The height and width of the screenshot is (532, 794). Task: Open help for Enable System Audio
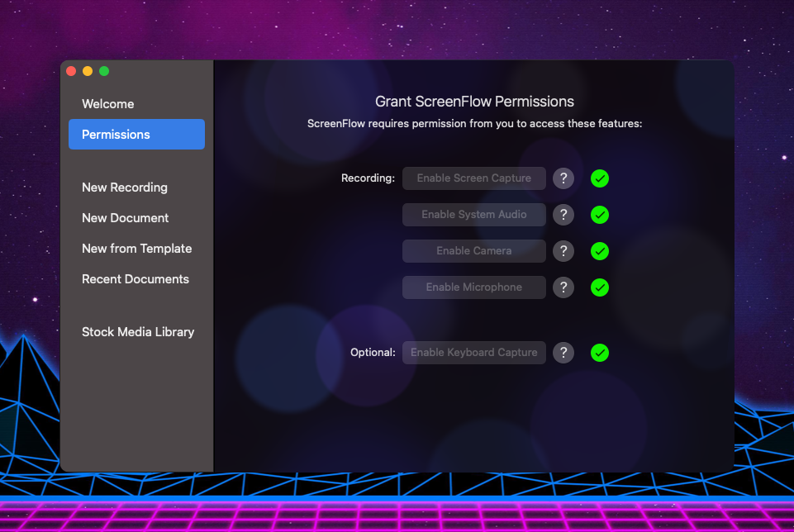563,215
